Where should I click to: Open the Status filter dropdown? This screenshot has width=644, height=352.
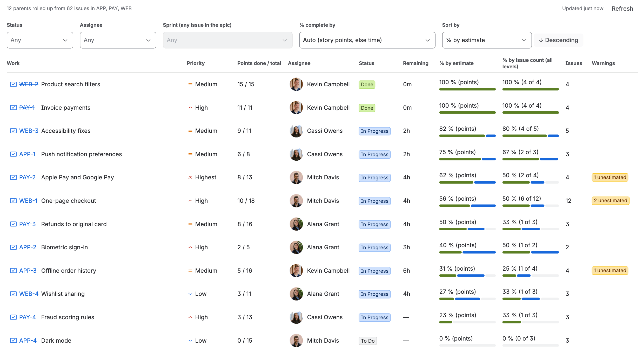tap(40, 40)
